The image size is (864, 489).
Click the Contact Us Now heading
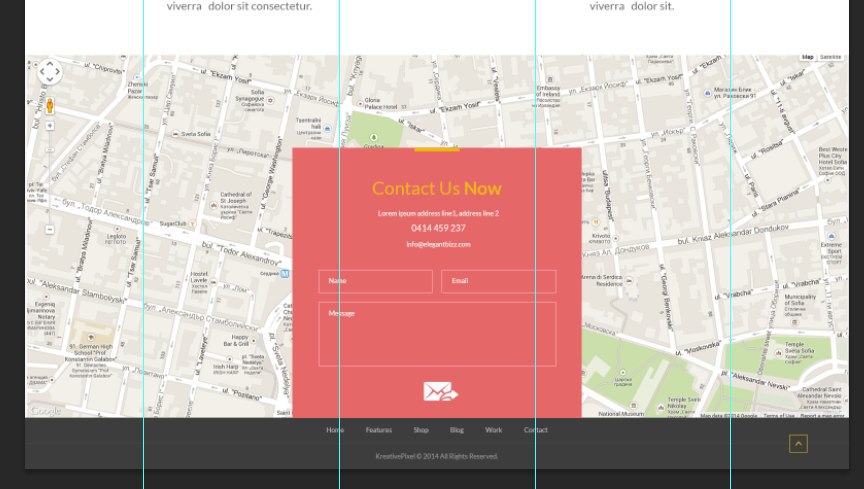(x=437, y=189)
